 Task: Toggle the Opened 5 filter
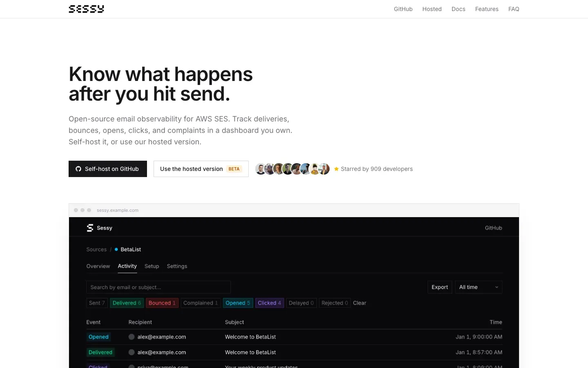click(x=238, y=303)
